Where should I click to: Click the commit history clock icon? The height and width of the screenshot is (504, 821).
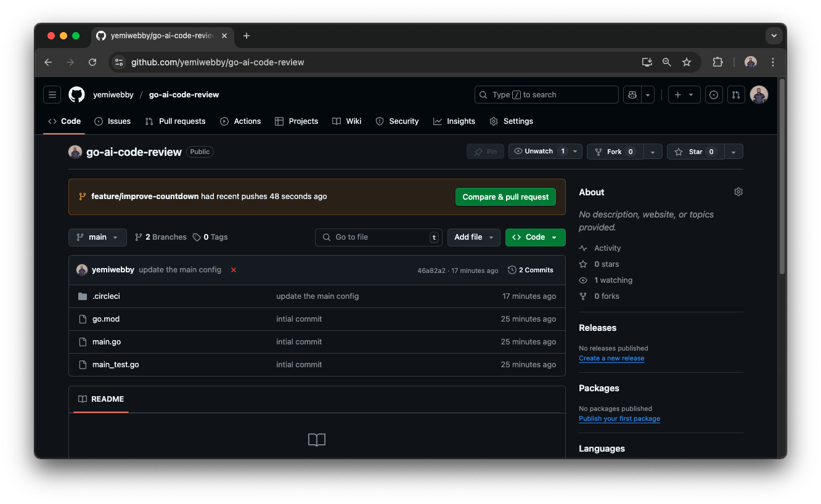click(x=512, y=269)
